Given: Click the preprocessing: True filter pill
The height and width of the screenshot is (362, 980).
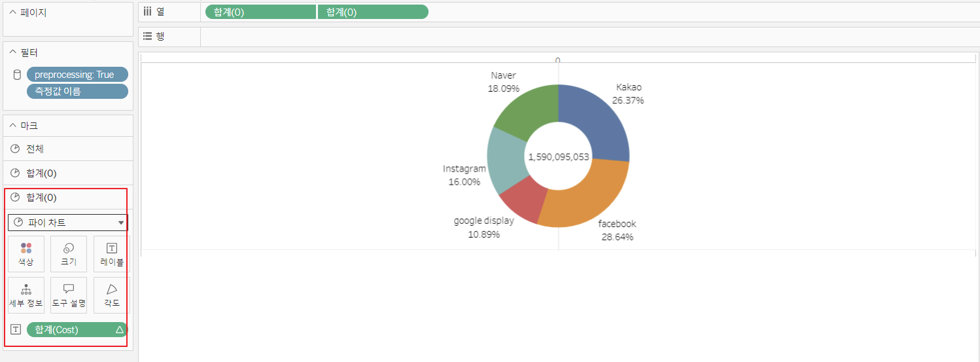Looking at the screenshot, I should point(77,75).
